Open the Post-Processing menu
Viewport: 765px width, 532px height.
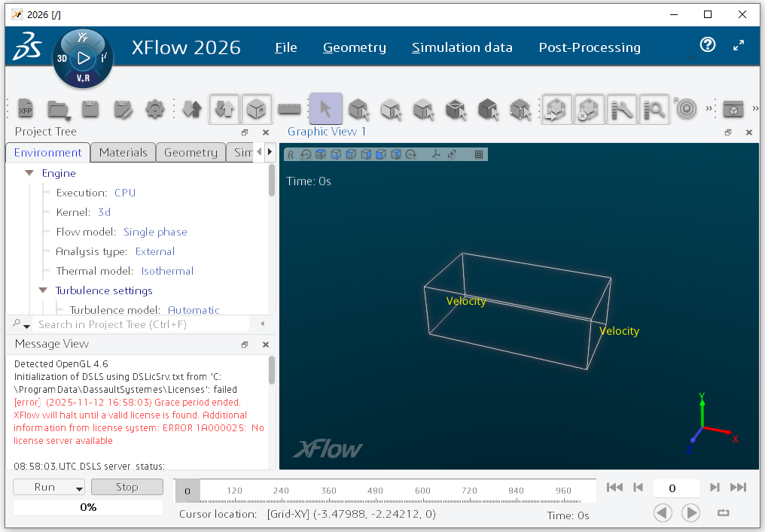590,47
